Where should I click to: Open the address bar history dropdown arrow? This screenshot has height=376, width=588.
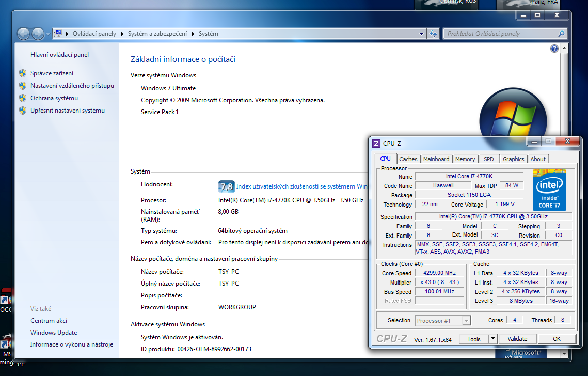pyautogui.click(x=422, y=34)
